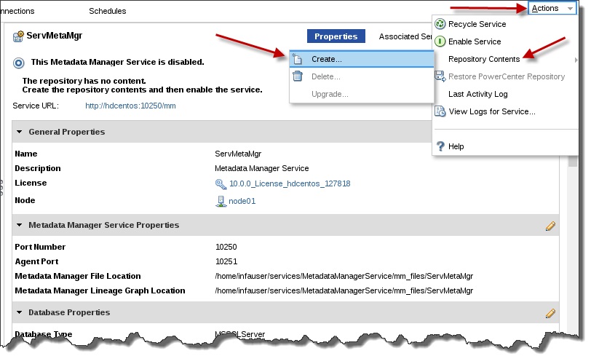Screen dimensions: 591x364
Task: Click the Repository Contents submenu arrow
Action: coord(576,60)
